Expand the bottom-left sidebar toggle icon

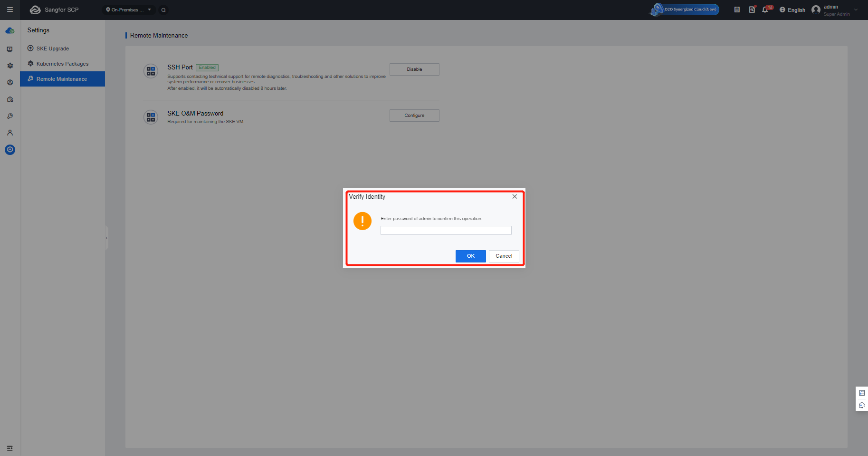10,448
